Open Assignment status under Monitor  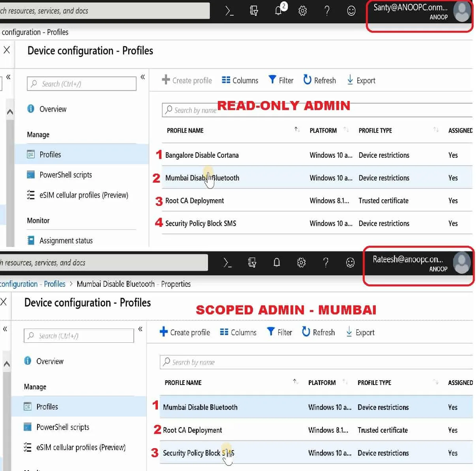click(66, 241)
